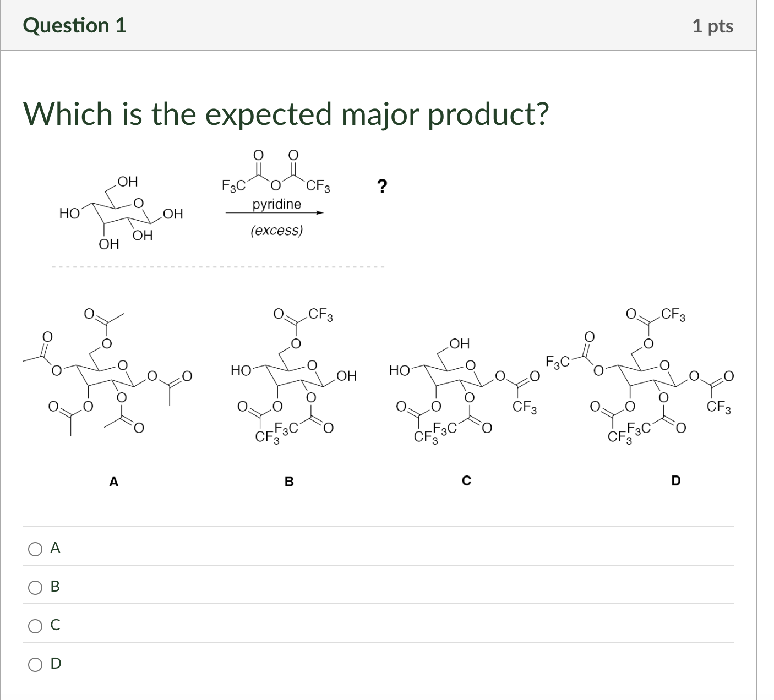The height and width of the screenshot is (700, 774).
Task: Click the structure labeled A
Action: (x=107, y=374)
